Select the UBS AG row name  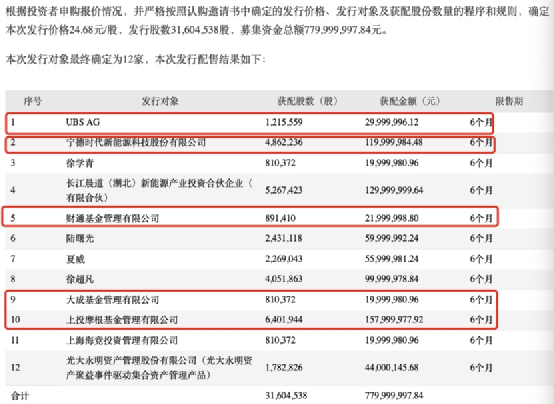[83, 122]
